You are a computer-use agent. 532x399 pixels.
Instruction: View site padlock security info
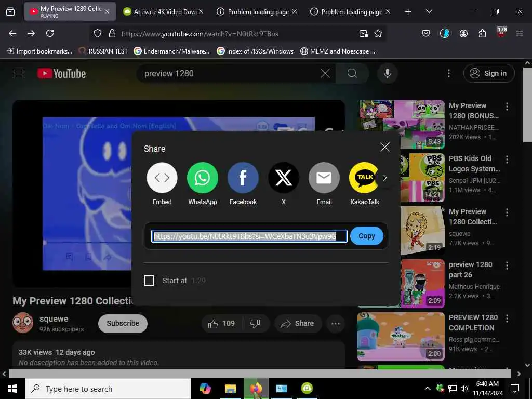pyautogui.click(x=112, y=34)
